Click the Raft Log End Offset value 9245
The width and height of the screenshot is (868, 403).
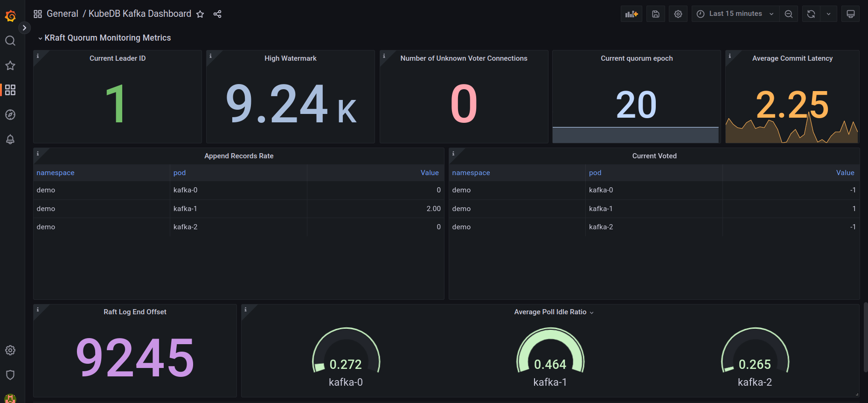135,358
